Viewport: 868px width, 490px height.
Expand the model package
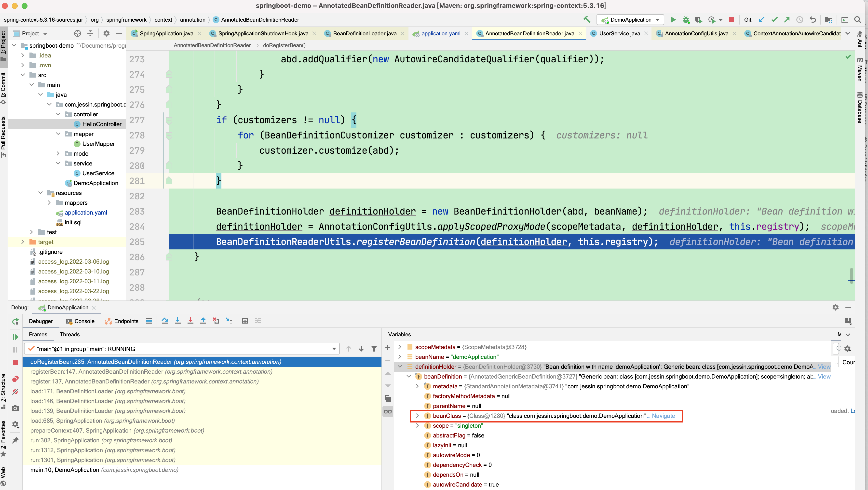point(58,153)
